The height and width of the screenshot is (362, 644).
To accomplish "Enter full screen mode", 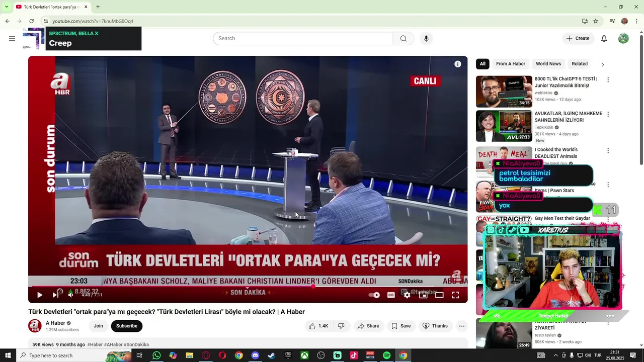I will click(x=455, y=295).
